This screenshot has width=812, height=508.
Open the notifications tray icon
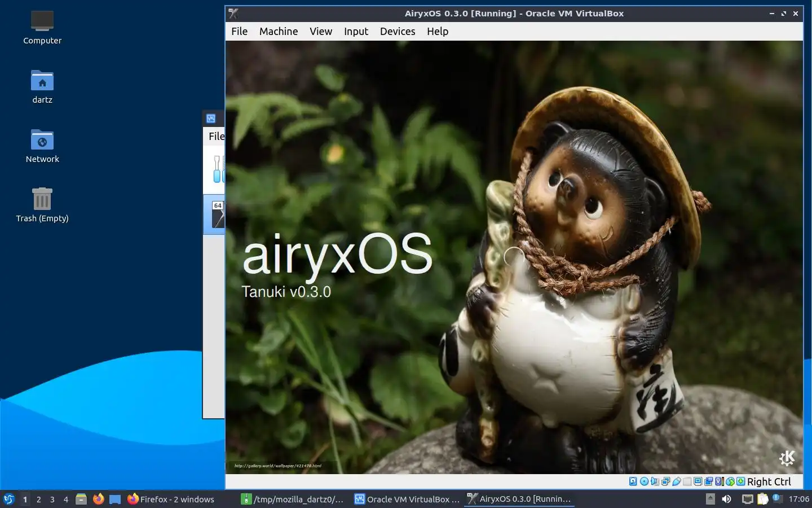778,498
